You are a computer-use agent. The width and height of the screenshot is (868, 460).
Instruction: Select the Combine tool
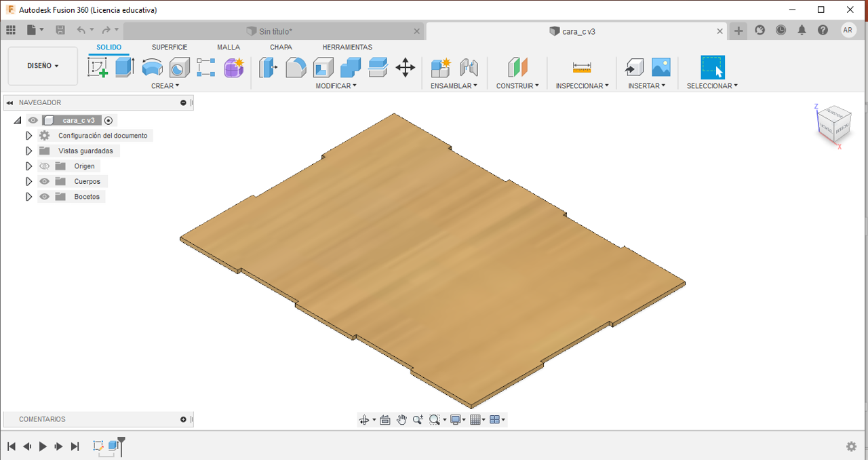351,67
